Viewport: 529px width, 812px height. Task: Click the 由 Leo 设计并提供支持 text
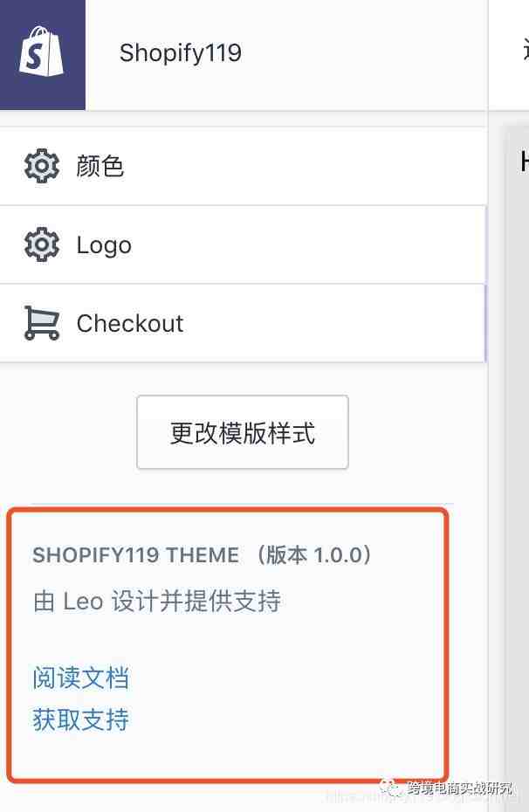click(x=157, y=602)
